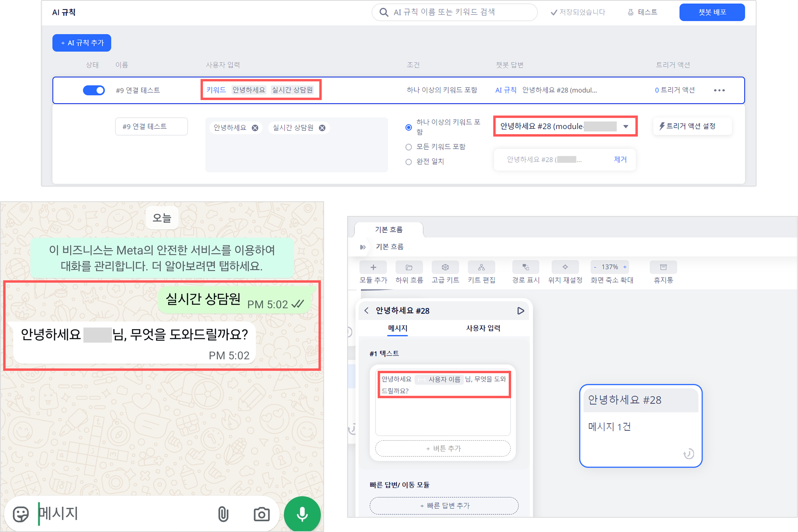Click the 위치 재설정 icon
Image resolution: width=798 pixels, height=532 pixels.
pyautogui.click(x=565, y=267)
